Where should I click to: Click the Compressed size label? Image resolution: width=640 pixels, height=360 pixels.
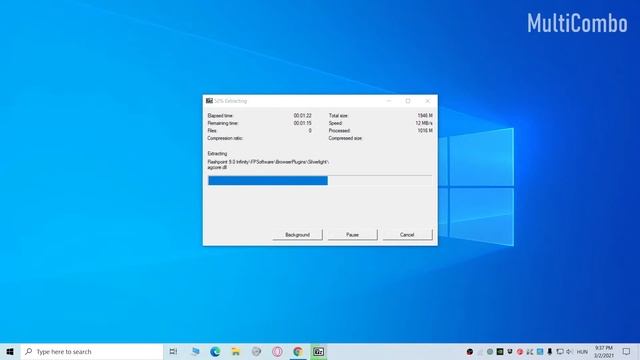click(345, 138)
